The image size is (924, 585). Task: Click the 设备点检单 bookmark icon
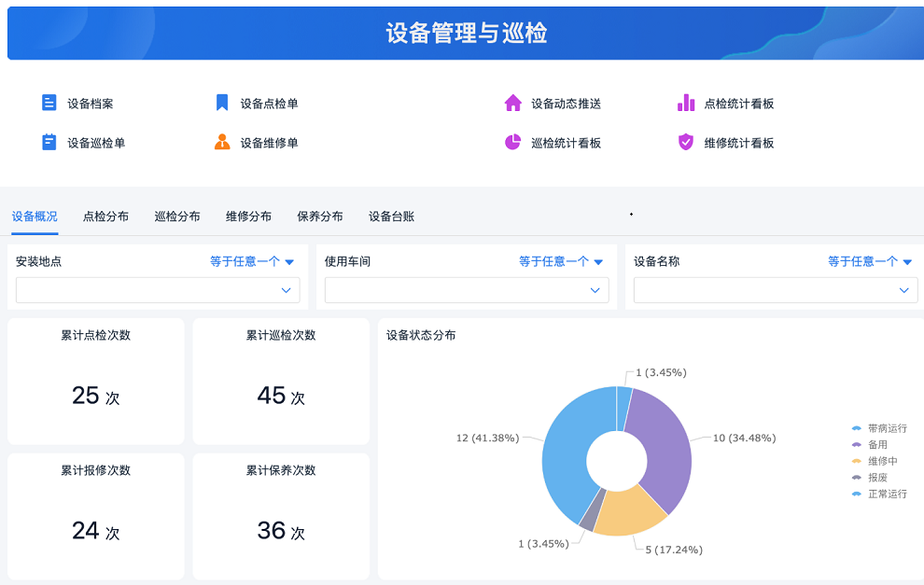pyautogui.click(x=222, y=103)
